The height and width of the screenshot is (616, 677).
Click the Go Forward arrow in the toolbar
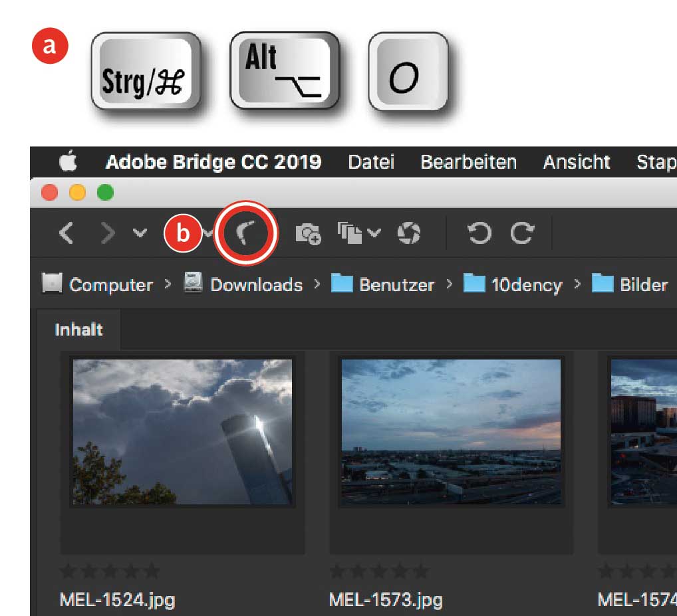tap(108, 233)
